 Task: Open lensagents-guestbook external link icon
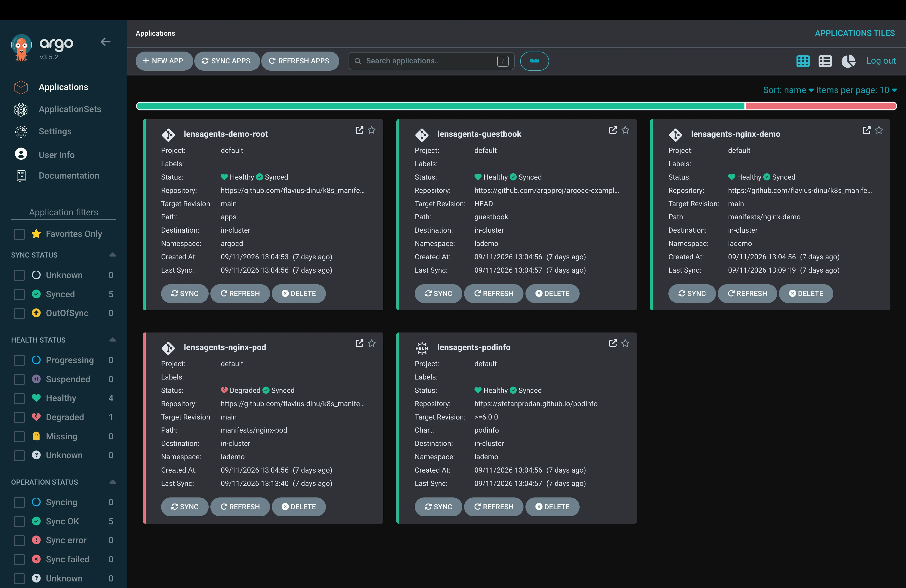pyautogui.click(x=613, y=130)
